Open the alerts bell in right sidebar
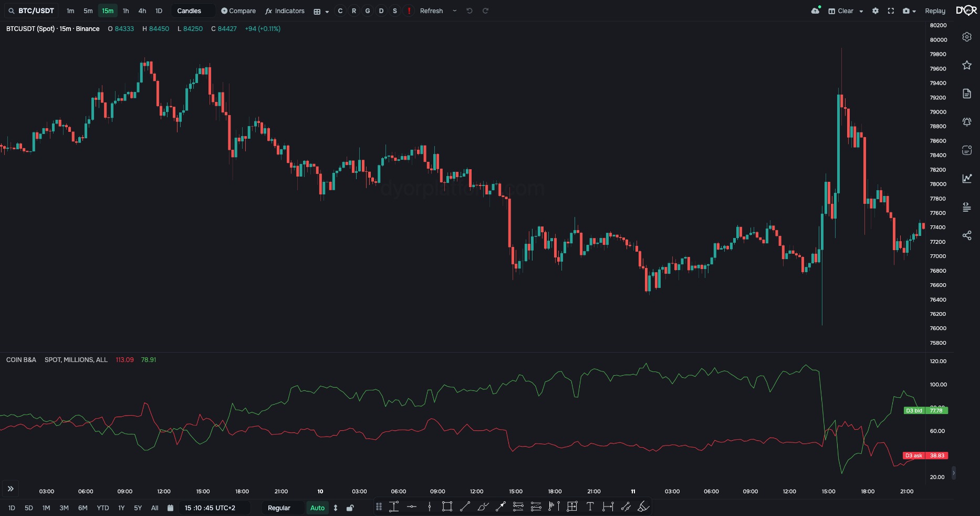 [967, 122]
